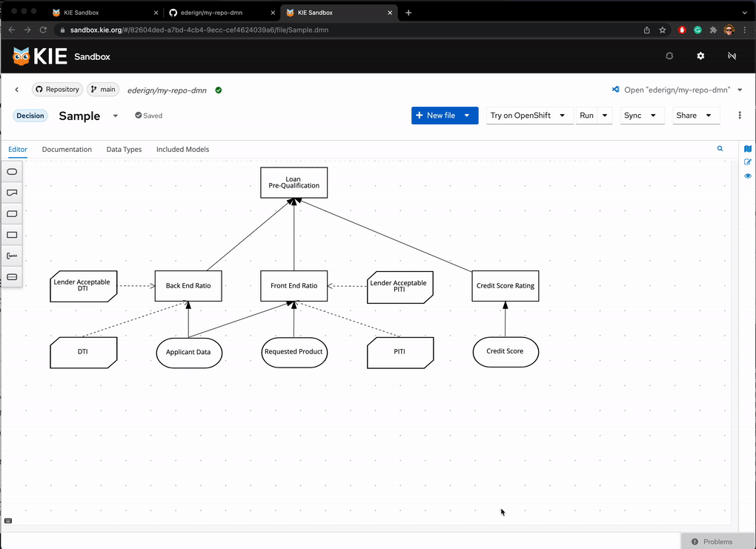The image size is (756, 549).
Task: Click the Repository button
Action: coord(57,90)
